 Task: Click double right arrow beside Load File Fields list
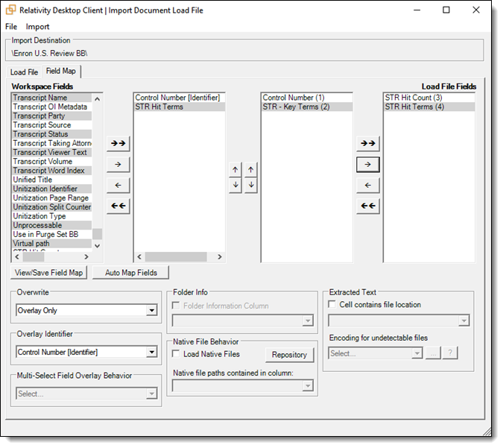click(x=368, y=143)
